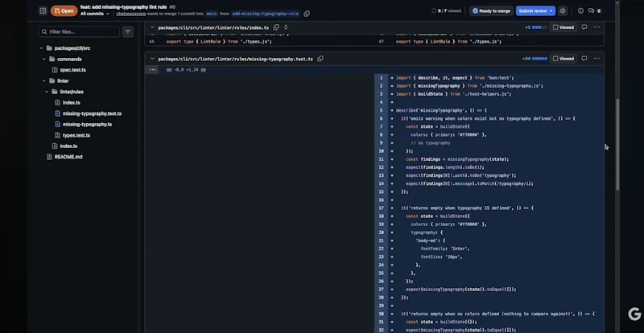The image size is (644, 333).
Task: Select missing-typography.ts in file tree
Action: click(x=87, y=125)
